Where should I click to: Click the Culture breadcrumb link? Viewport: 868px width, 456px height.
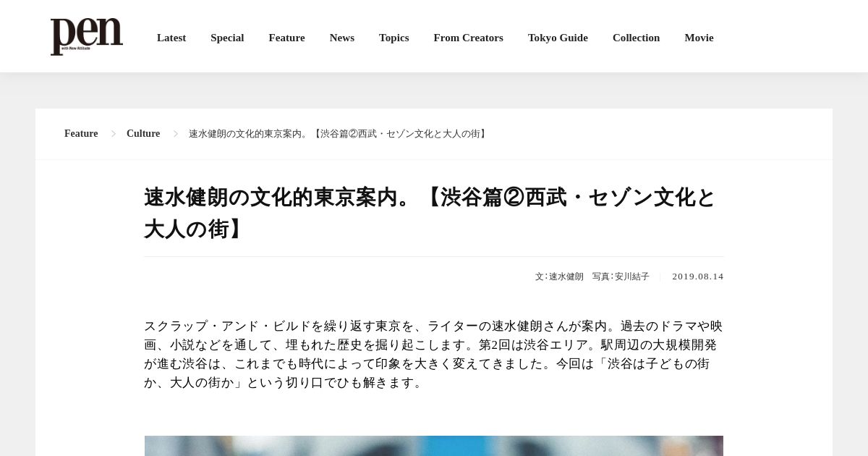click(143, 134)
